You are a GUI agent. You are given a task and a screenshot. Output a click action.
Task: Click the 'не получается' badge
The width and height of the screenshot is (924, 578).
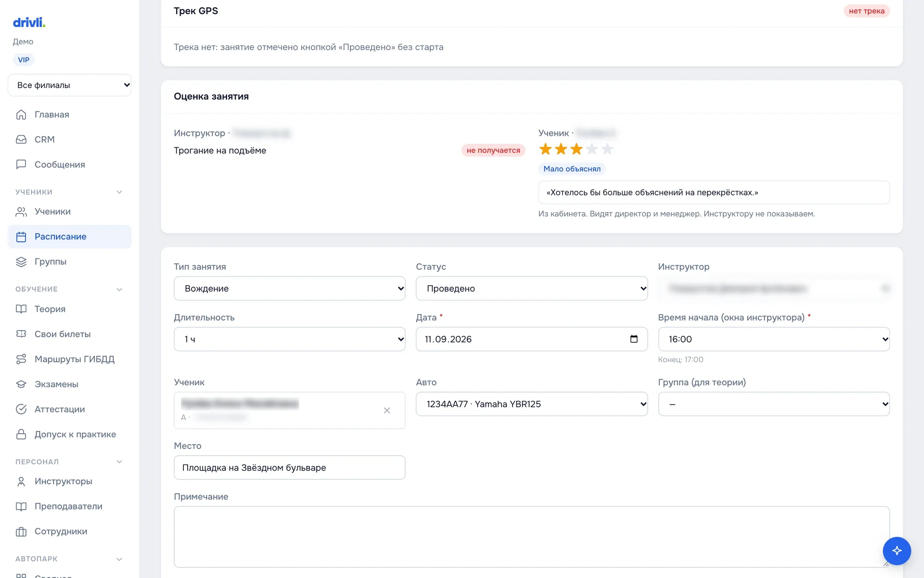(x=493, y=150)
